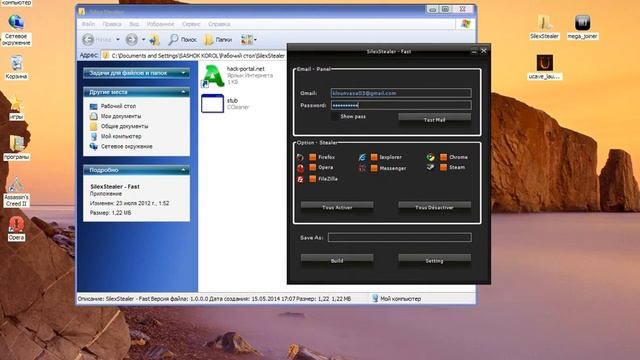640x360 pixels.
Task: Click the Setting button
Action: tap(434, 260)
